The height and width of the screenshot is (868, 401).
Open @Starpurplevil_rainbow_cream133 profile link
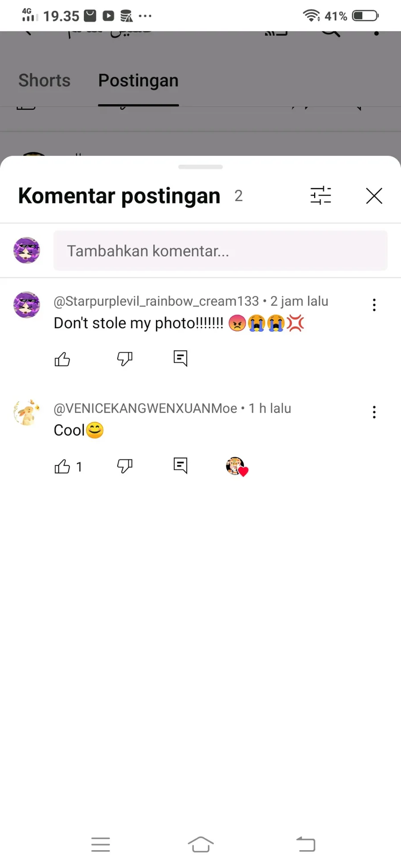click(x=156, y=302)
